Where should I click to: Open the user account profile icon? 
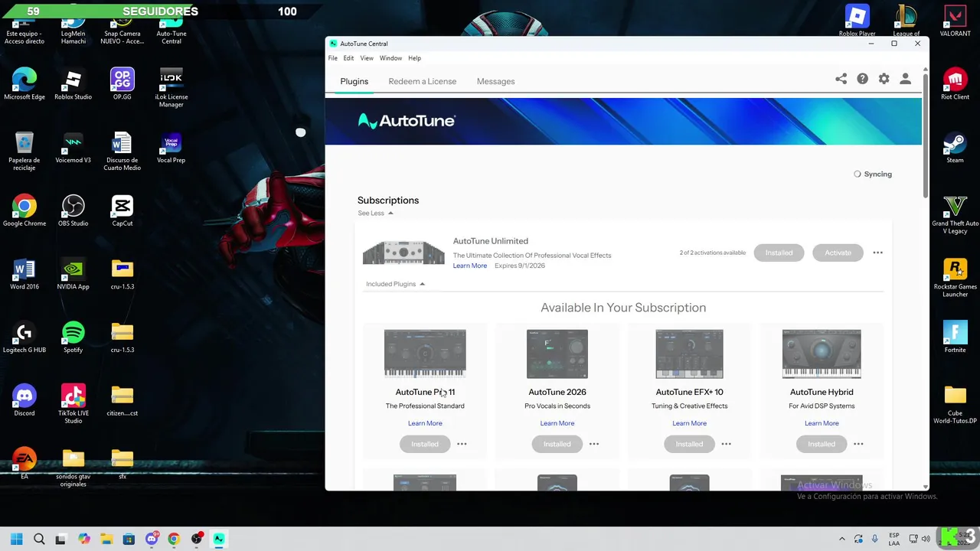point(905,79)
